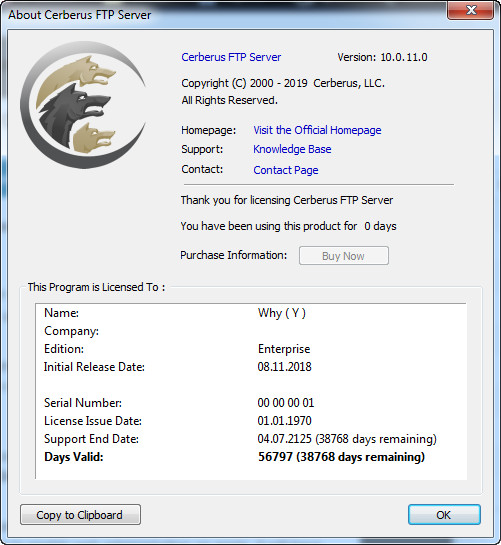Open the Knowledge Base support link
The image size is (501, 545).
tap(292, 149)
